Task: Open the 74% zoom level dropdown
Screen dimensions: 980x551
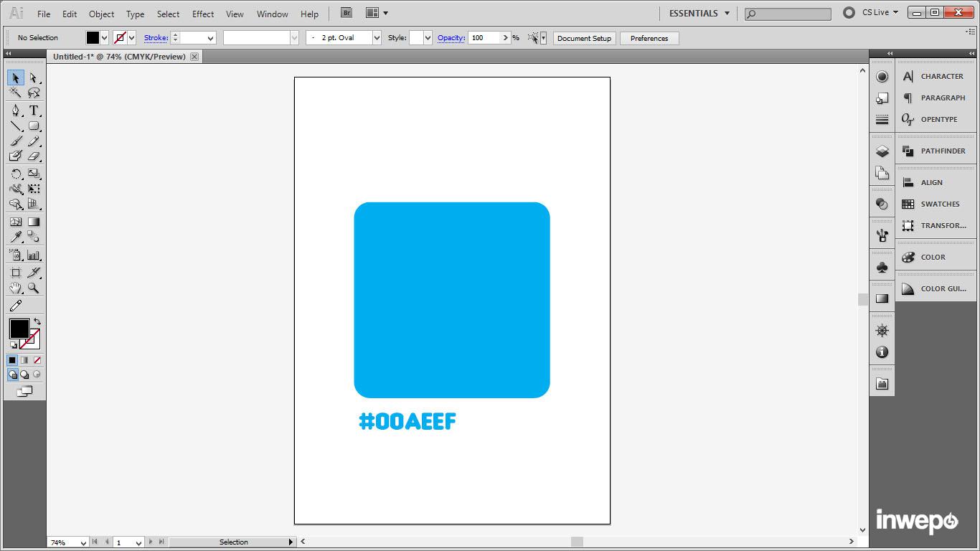Action: (84, 542)
